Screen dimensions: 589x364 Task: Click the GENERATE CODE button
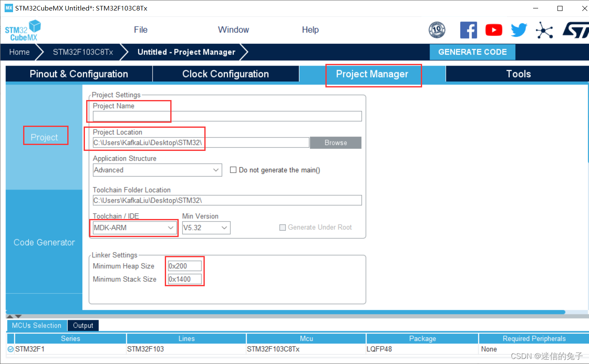click(473, 52)
